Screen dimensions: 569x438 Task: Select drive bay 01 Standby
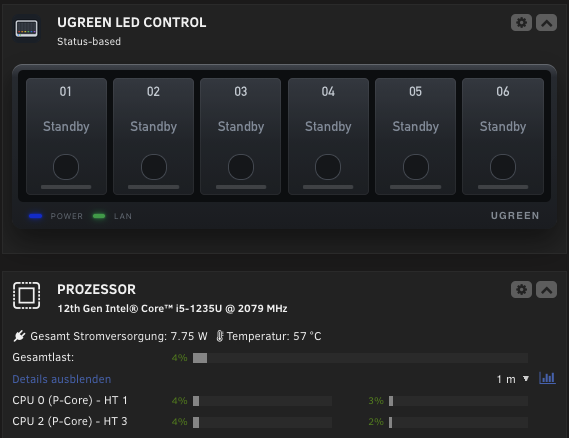66,136
